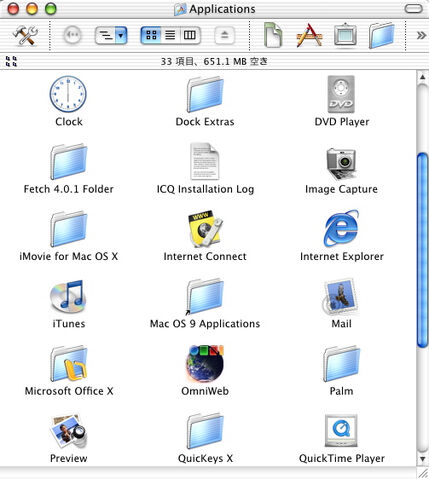The image size is (429, 479).
Task: Select the iTunes music note icon
Action: pos(68,297)
